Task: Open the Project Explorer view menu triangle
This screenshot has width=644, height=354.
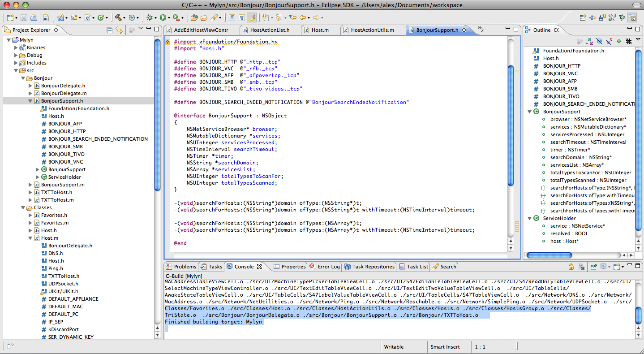Action: pos(141,29)
